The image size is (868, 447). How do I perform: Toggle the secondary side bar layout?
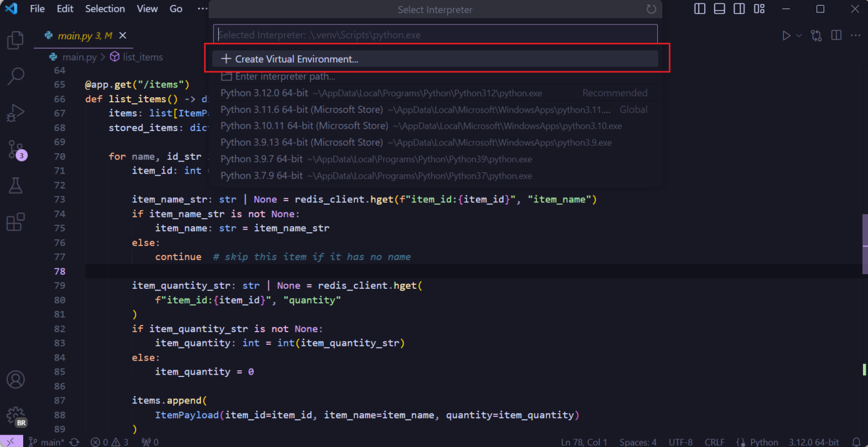(x=739, y=9)
